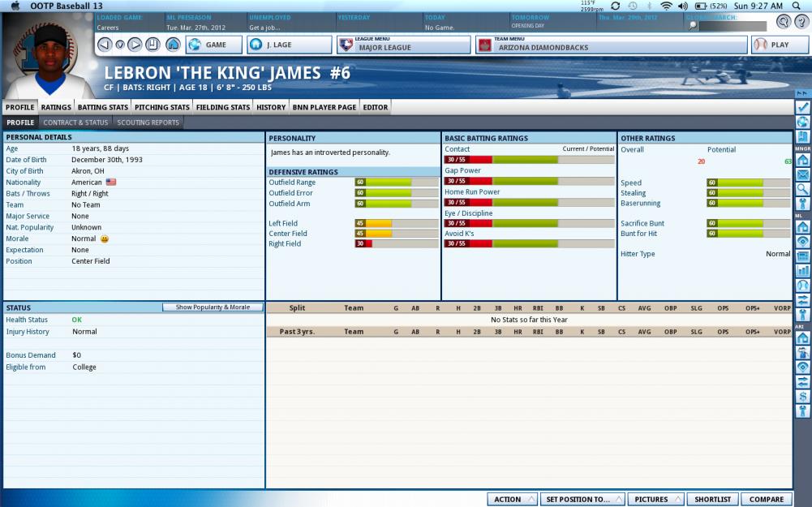The image size is (812, 507).
Task: Click the globe icon in the sidebar
Action: (802, 122)
